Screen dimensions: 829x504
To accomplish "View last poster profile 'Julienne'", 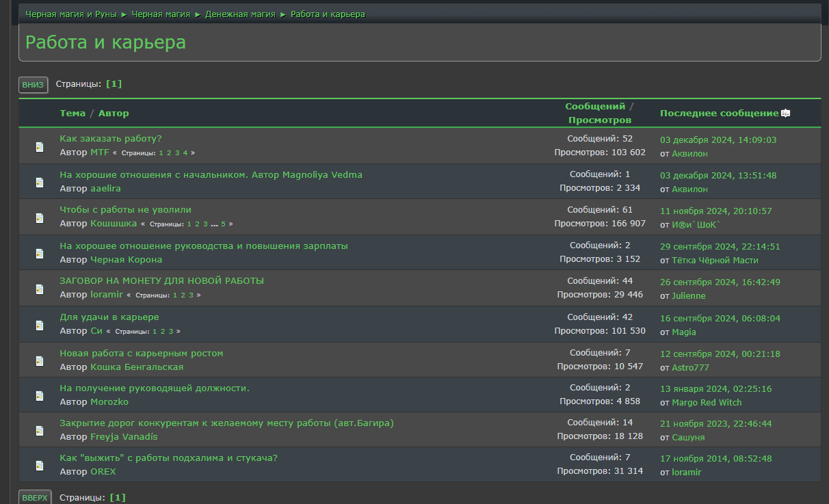I will pyautogui.click(x=689, y=296).
